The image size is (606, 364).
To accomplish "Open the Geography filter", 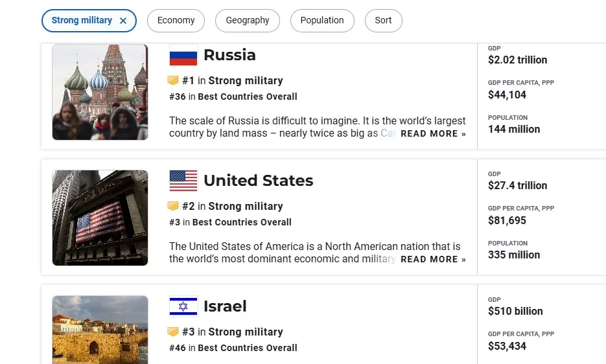I will 248,21.
